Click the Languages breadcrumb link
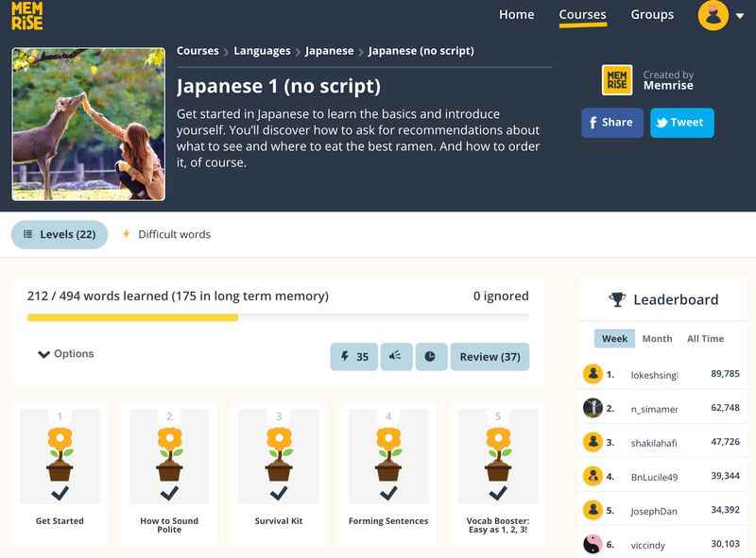This screenshot has height=558, width=756. click(x=262, y=51)
